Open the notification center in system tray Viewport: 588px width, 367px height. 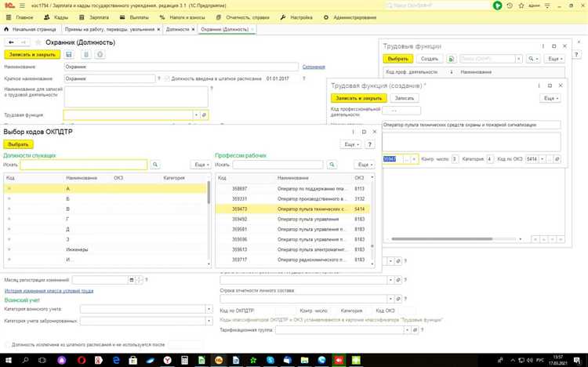(x=578, y=360)
